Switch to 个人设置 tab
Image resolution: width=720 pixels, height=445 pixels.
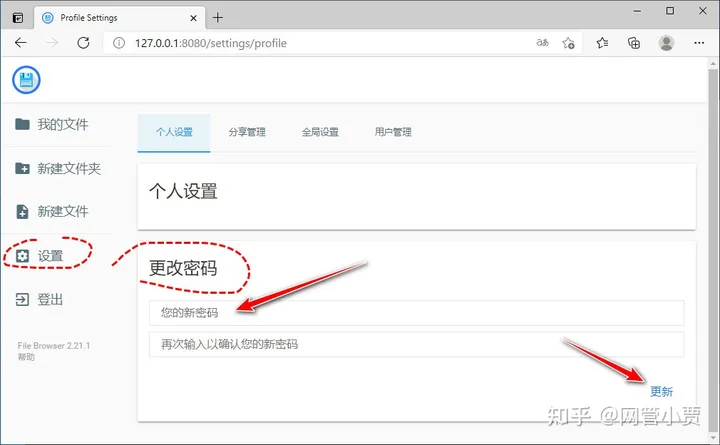[174, 133]
